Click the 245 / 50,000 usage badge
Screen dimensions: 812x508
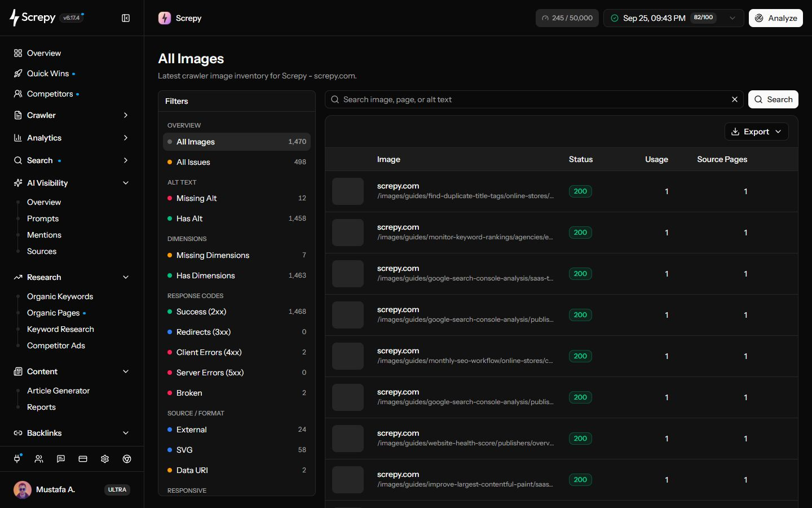(567, 18)
